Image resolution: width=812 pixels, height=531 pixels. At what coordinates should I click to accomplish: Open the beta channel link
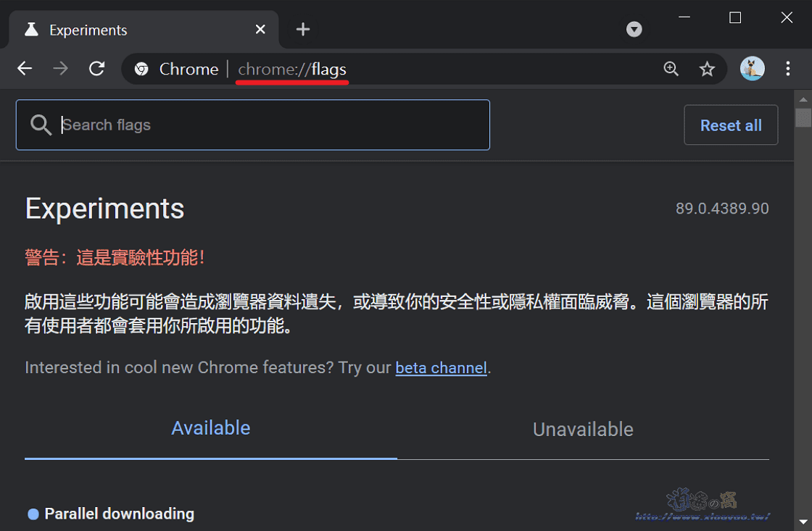442,367
